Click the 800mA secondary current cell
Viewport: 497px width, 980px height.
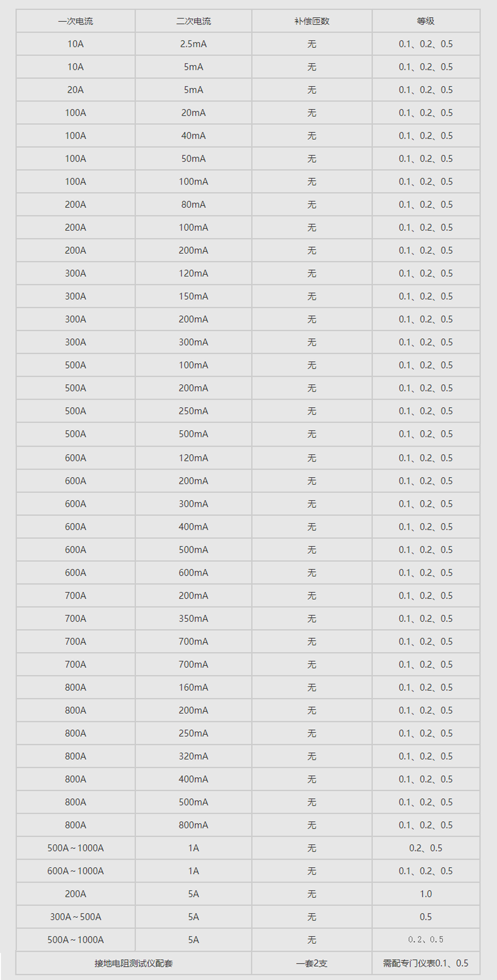pos(193,825)
